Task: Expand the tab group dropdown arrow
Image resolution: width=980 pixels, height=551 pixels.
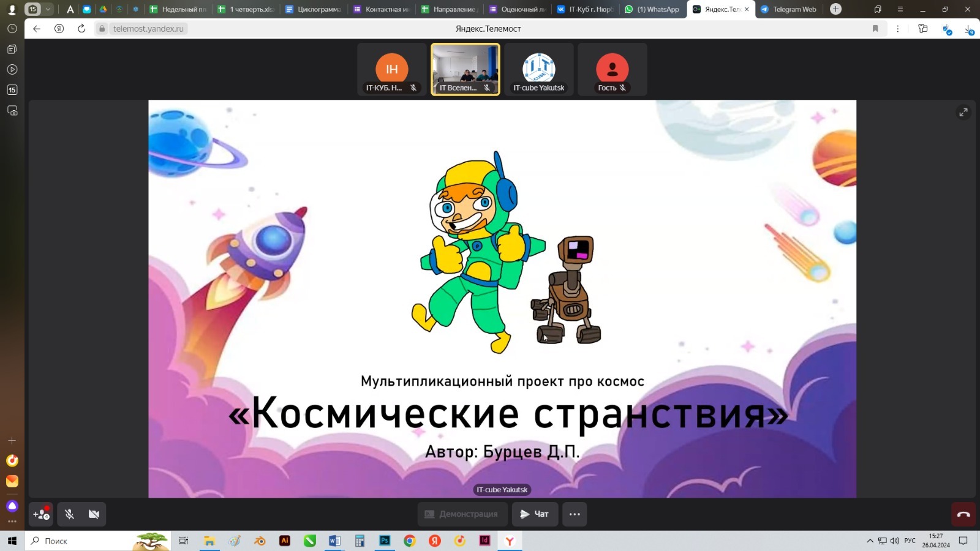Action: [x=48, y=9]
